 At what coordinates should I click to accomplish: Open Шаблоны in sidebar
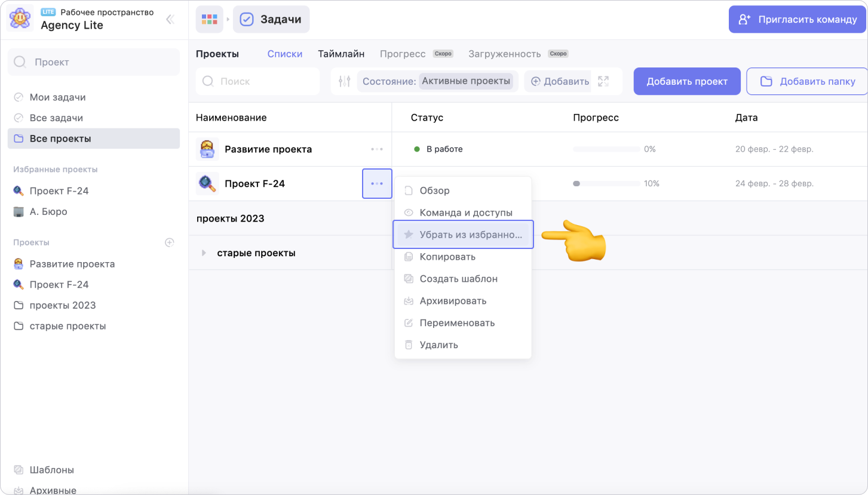[94, 470]
